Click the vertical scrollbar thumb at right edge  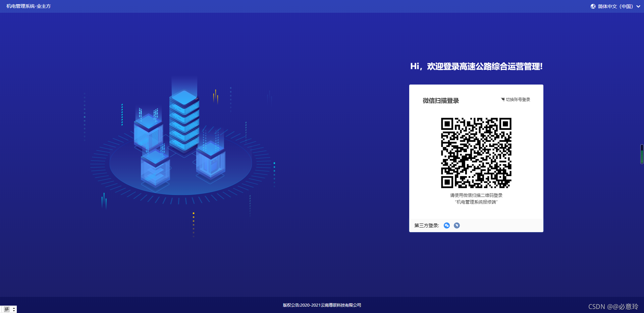642,154
